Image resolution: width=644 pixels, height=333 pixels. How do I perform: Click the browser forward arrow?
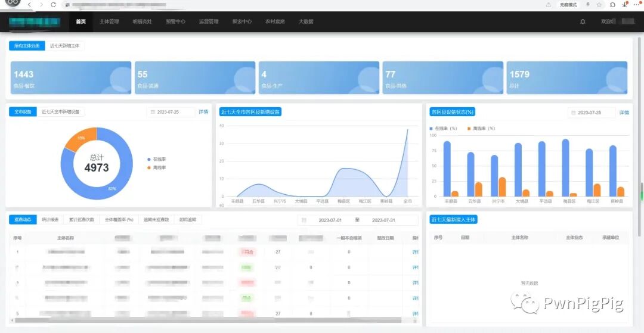point(41,5)
